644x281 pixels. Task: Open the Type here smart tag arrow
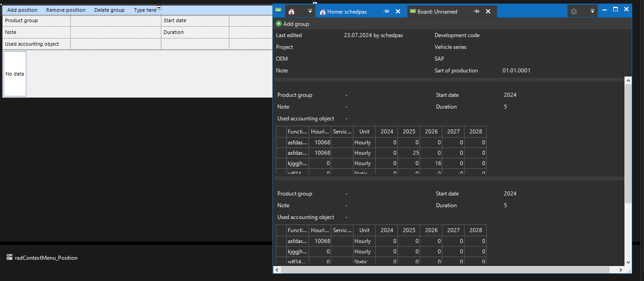point(159,8)
